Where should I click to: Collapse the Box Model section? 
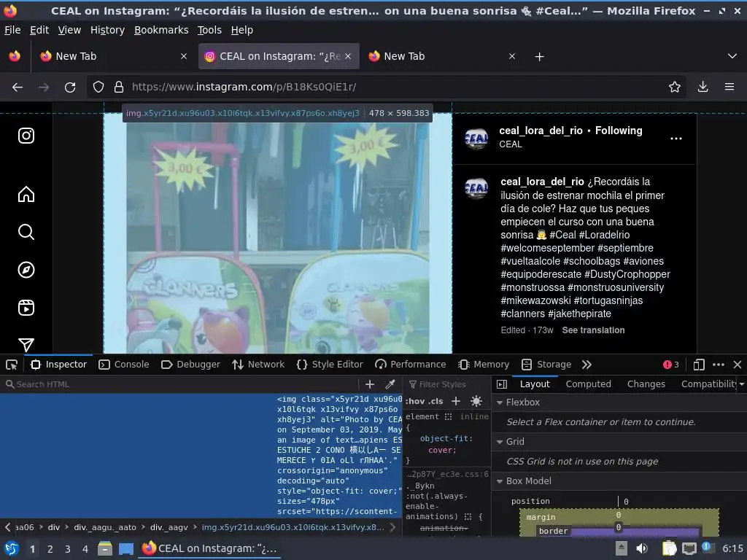[x=500, y=481]
